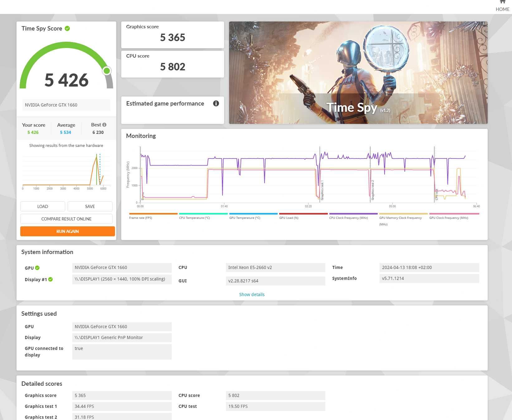The image size is (512, 420).
Task: Start benchmark with RUN AGAIN button
Action: [68, 231]
